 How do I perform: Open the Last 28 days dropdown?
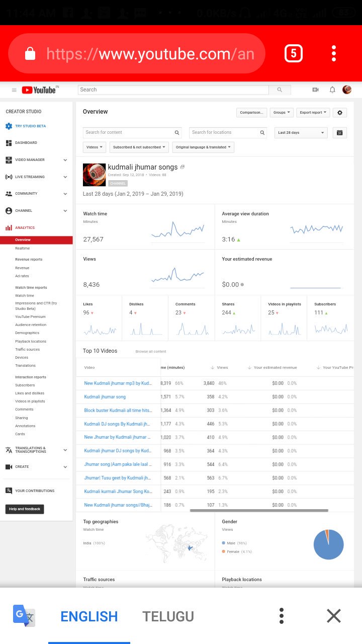click(301, 133)
